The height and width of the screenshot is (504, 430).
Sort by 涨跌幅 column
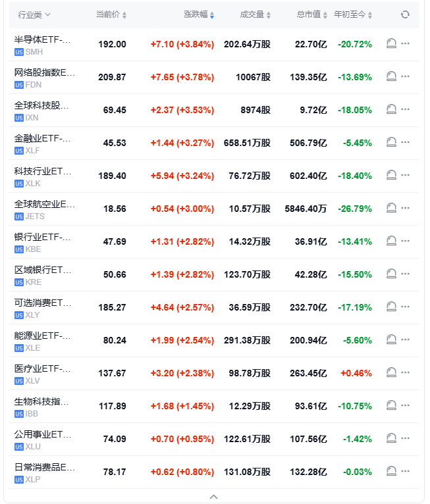[198, 14]
